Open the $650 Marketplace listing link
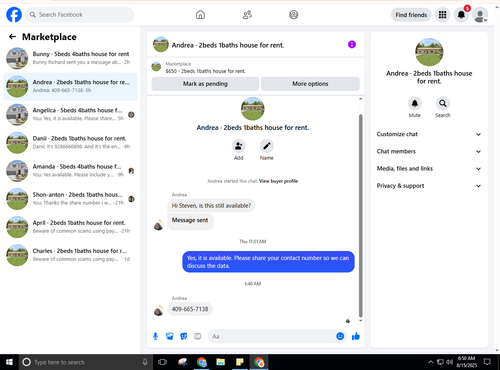Screen dimensions: 500x370 point(206,71)
